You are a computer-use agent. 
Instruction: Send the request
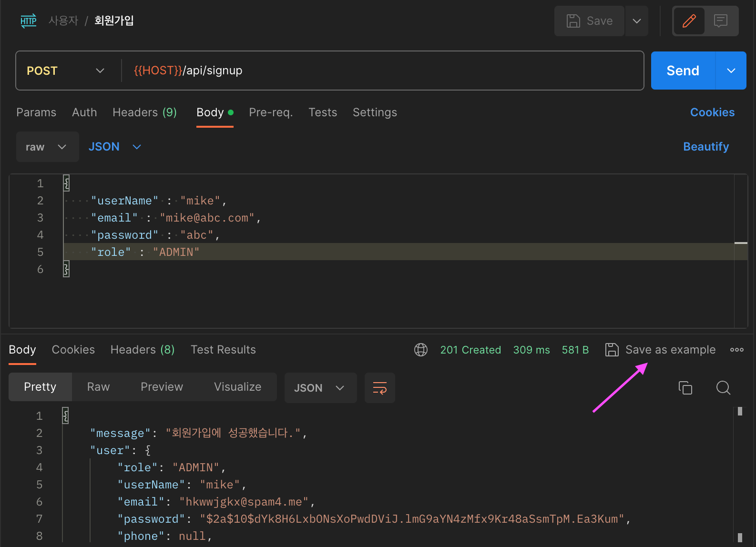(x=683, y=71)
